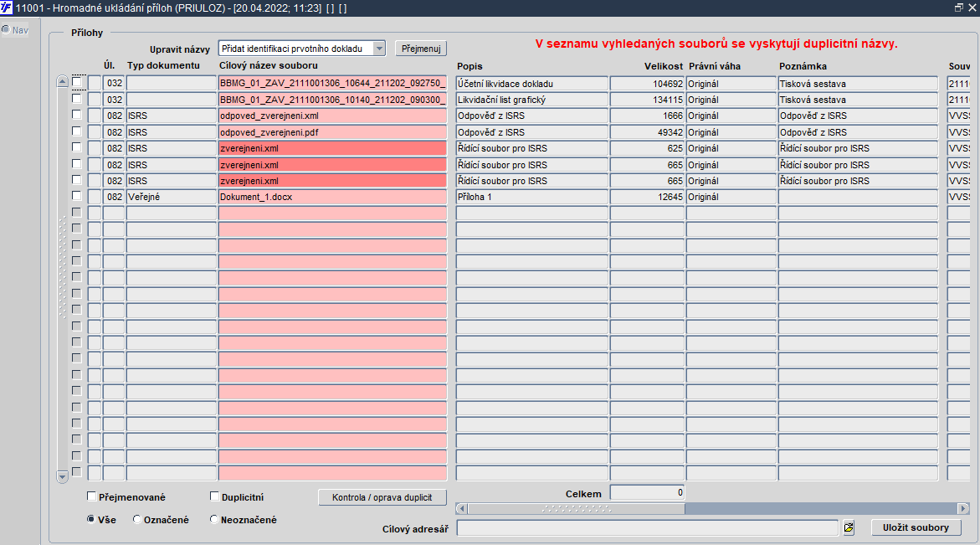Click the Právní váha column header

[x=715, y=65]
